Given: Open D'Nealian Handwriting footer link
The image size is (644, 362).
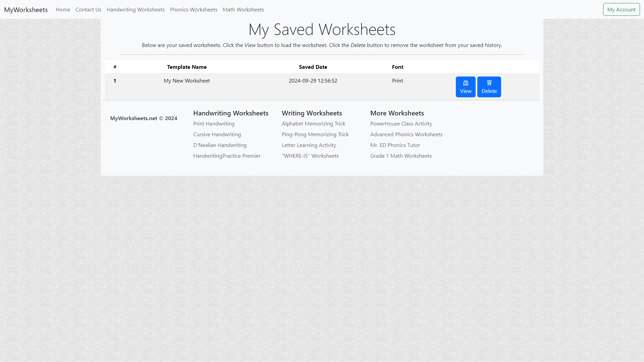Looking at the screenshot, I should 220,145.
